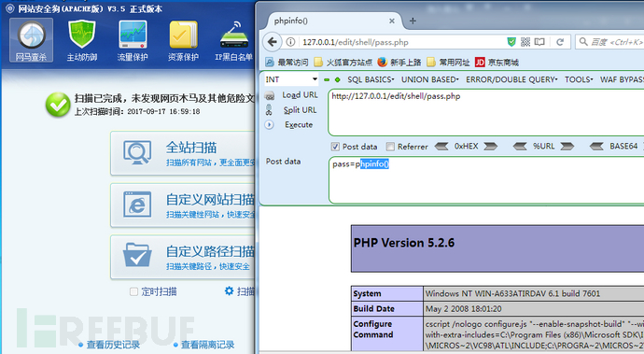Start the 全站扫描 full site scan

(x=183, y=153)
